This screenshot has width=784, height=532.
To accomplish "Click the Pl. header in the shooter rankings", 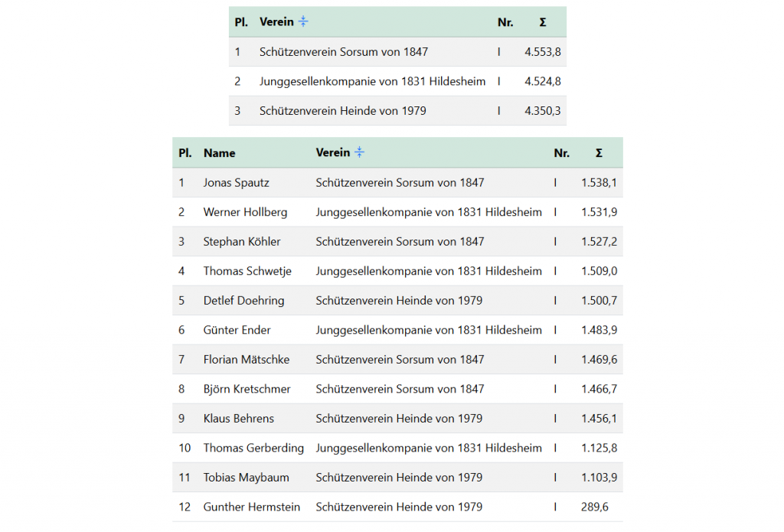I will [x=185, y=152].
